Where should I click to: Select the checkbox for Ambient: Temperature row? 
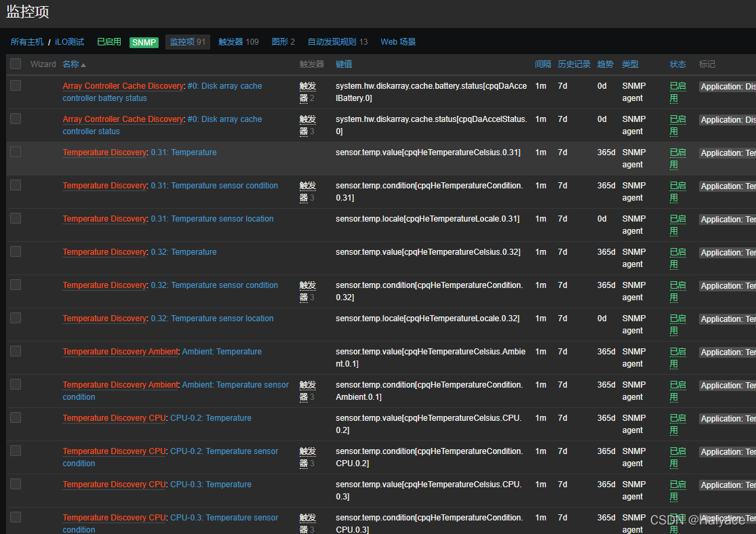pyautogui.click(x=16, y=351)
